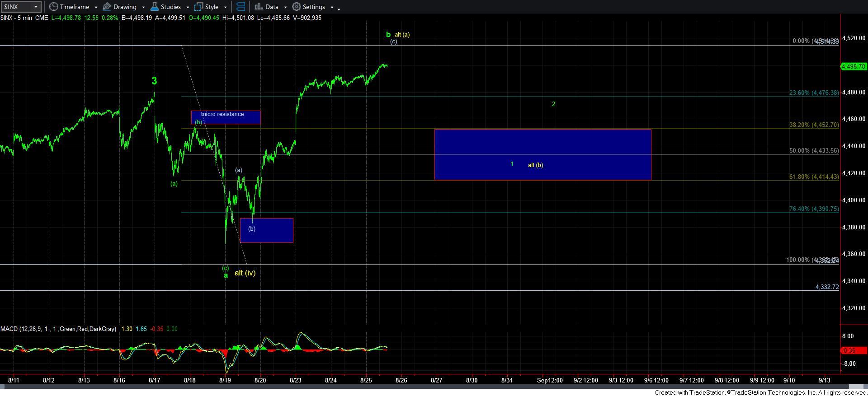This screenshot has width=868, height=396.
Task: Click the 4,332.72 horizontal line label
Action: tap(827, 287)
